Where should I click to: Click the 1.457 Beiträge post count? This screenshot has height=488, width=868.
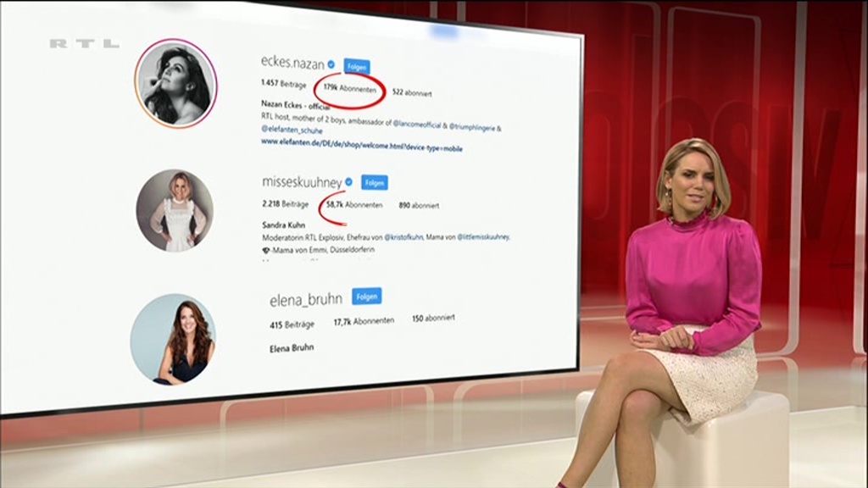click(283, 84)
